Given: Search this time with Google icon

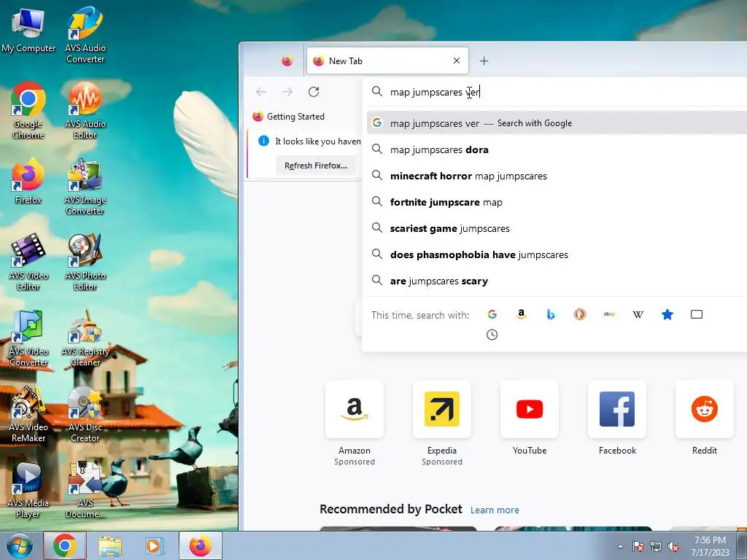Looking at the screenshot, I should (492, 314).
